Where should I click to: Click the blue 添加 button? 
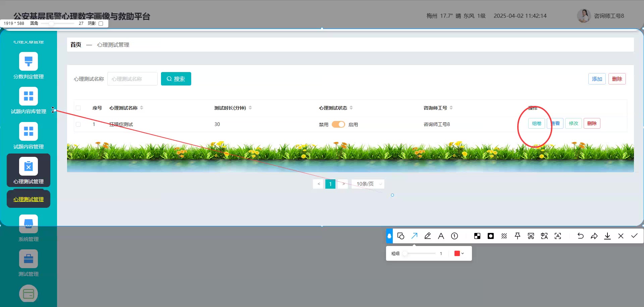[597, 79]
